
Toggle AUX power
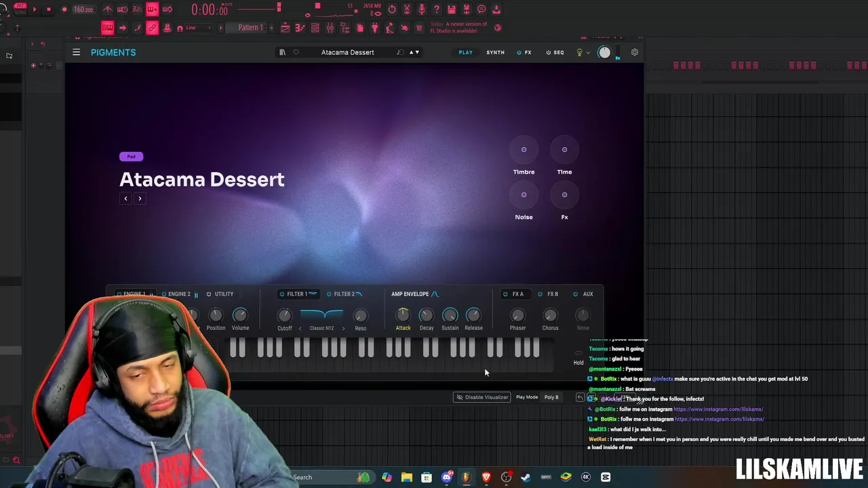pos(576,294)
